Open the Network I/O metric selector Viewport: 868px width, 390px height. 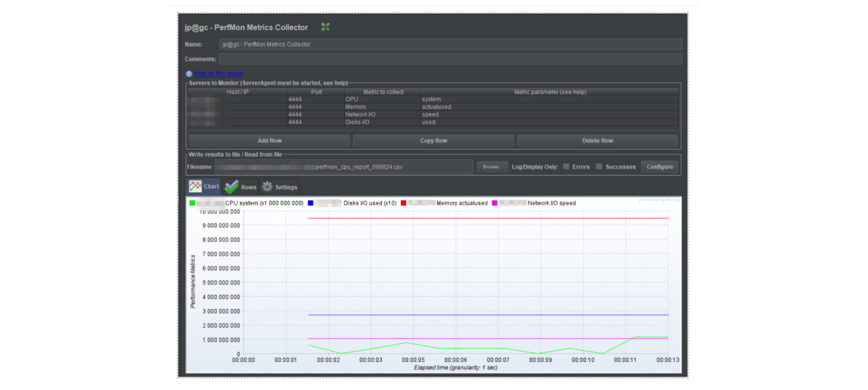pos(383,114)
